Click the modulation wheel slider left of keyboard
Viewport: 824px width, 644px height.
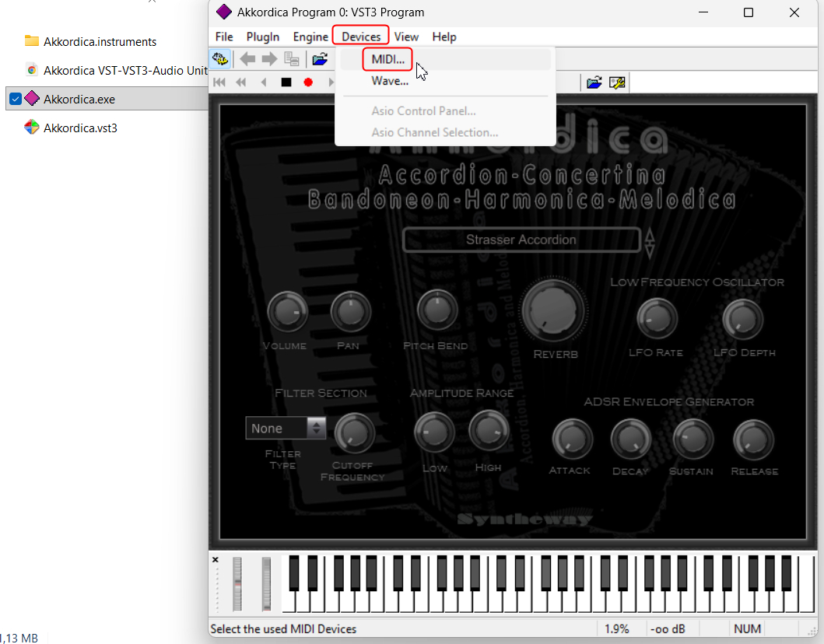[x=266, y=584]
